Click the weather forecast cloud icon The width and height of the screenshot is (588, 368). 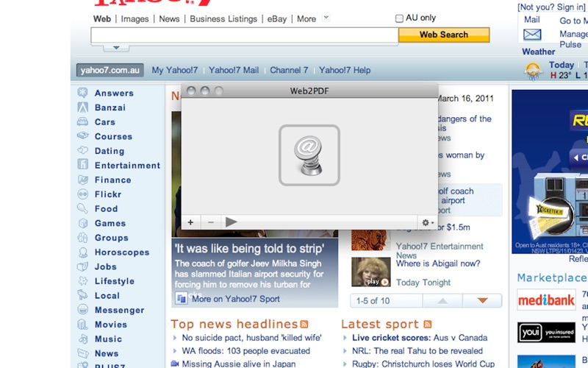(x=533, y=71)
